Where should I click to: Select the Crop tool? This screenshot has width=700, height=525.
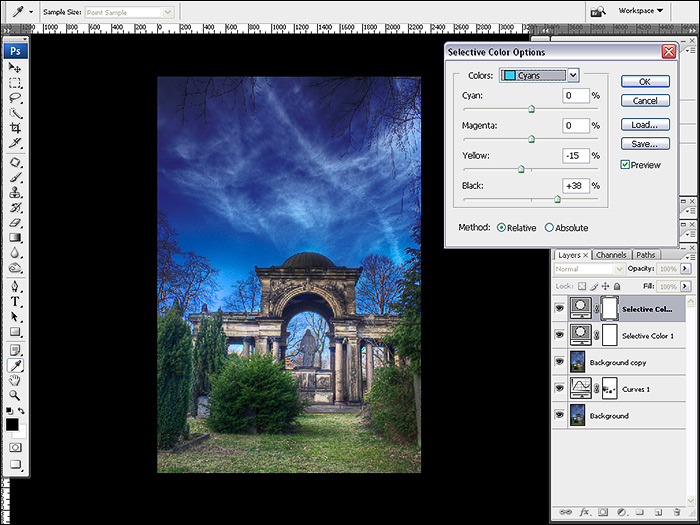click(16, 129)
